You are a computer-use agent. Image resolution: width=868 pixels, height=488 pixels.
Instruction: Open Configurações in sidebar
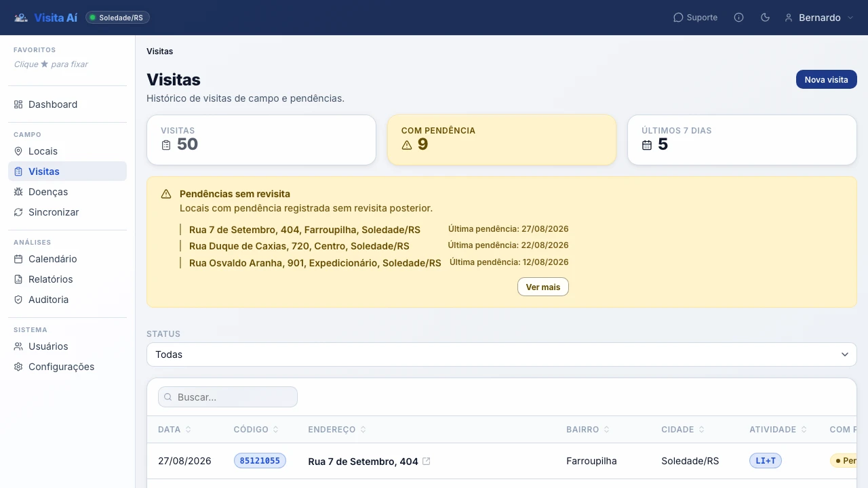67,367
